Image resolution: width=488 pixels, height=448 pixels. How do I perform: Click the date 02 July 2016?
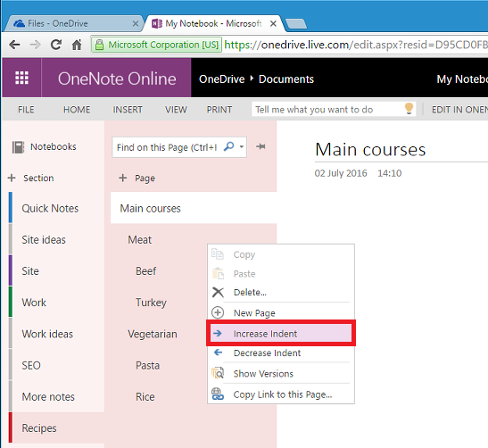[x=341, y=173]
